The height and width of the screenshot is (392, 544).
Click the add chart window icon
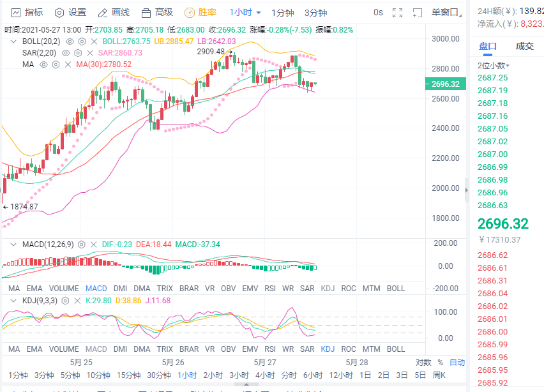tap(418, 12)
